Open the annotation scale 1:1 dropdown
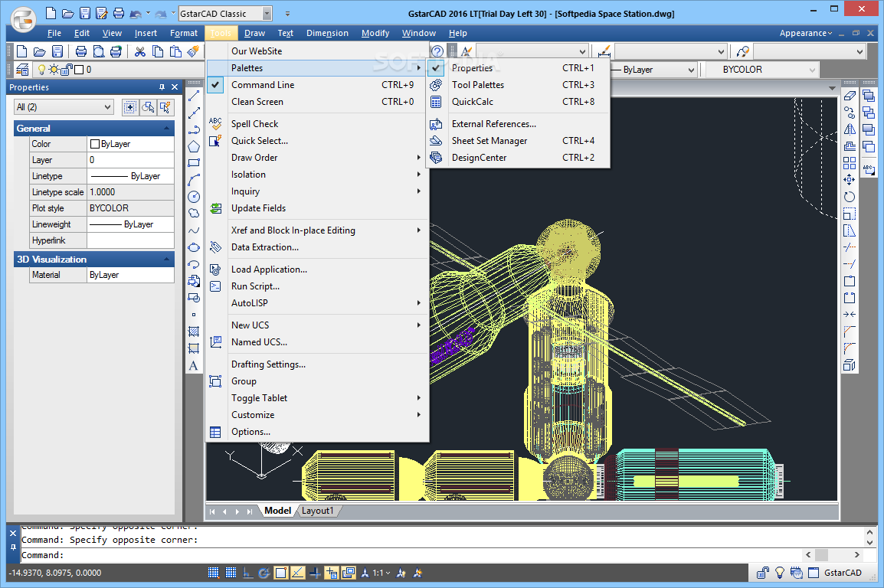The height and width of the screenshot is (588, 884). pyautogui.click(x=381, y=573)
